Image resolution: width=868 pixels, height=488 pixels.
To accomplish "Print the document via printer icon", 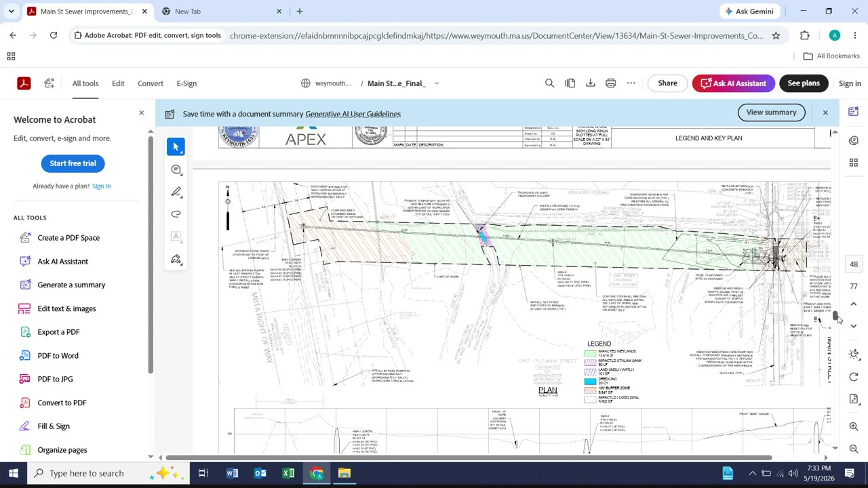I will (x=610, y=83).
